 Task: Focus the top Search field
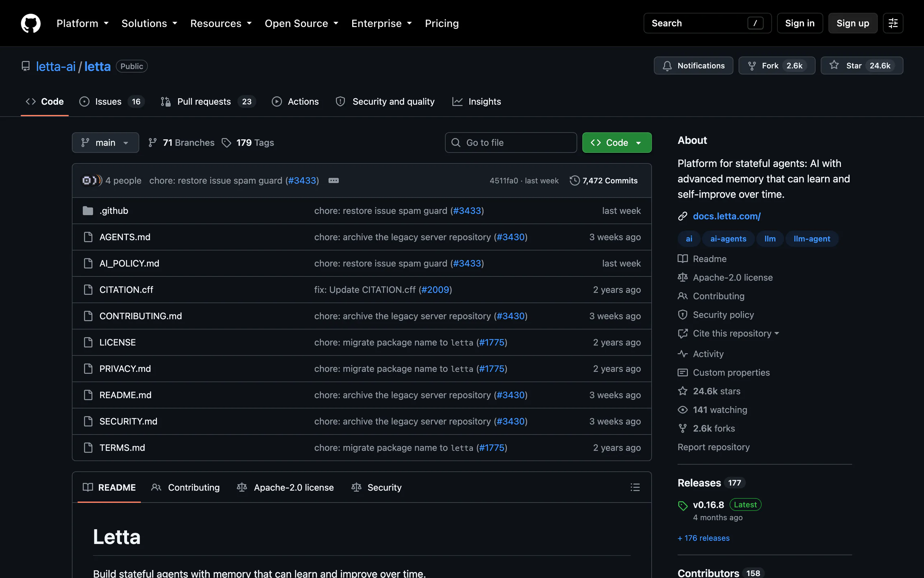pyautogui.click(x=707, y=23)
